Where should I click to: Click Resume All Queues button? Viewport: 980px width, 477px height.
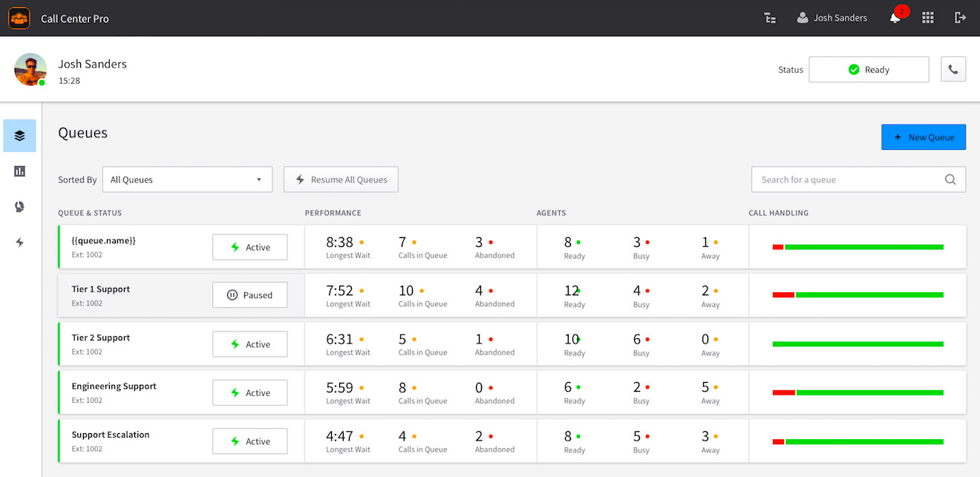341,180
